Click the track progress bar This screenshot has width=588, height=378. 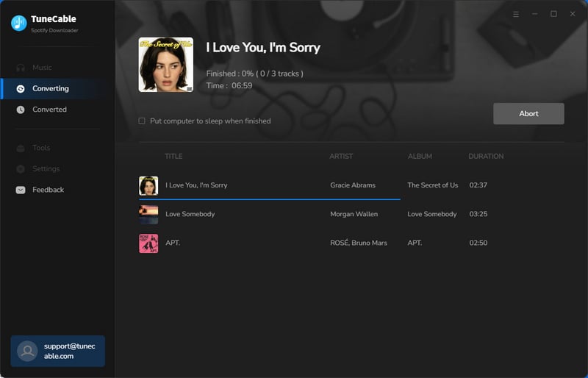pos(269,199)
